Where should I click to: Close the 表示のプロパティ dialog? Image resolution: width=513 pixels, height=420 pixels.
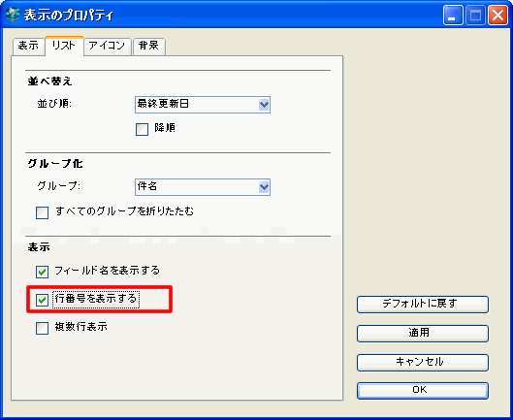497,16
